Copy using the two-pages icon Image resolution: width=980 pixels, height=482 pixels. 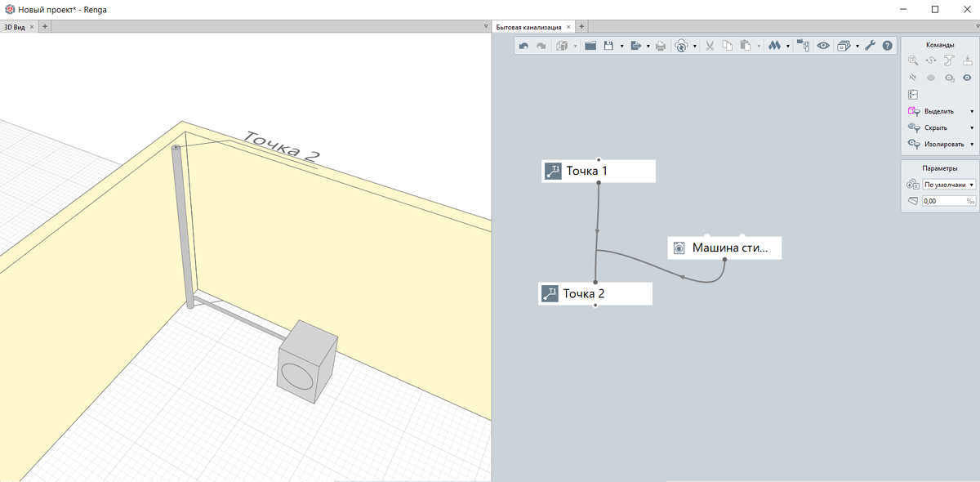click(728, 46)
